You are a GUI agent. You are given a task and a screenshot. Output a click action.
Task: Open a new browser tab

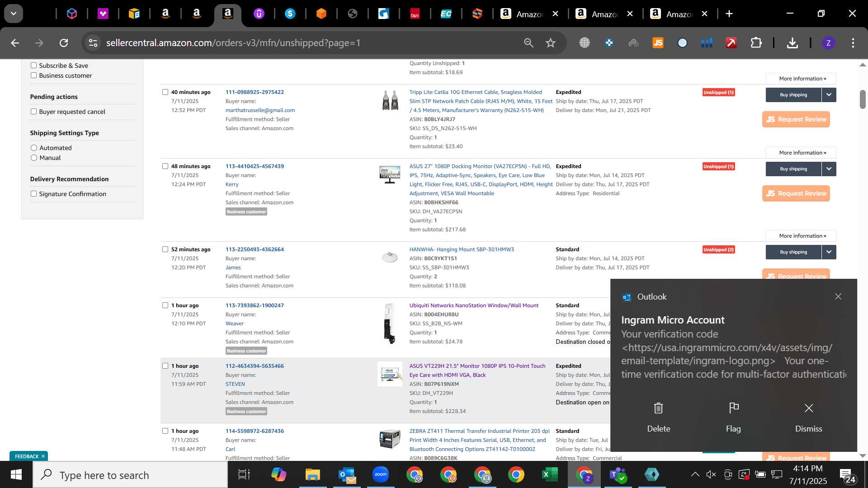pos(729,14)
